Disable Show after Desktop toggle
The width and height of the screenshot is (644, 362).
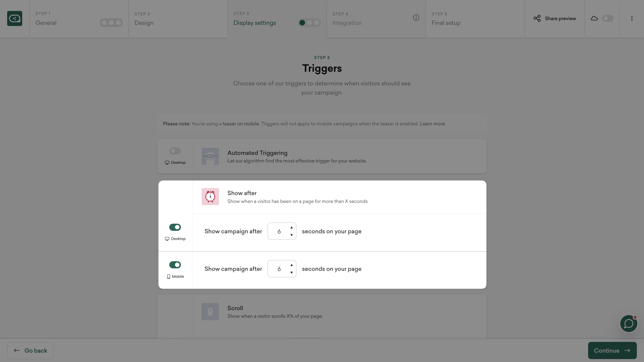point(175,227)
